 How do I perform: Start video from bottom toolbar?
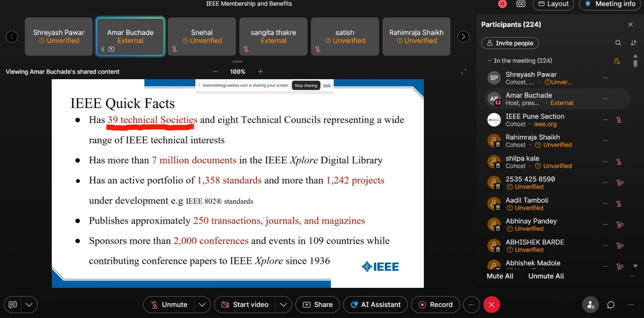click(x=245, y=305)
